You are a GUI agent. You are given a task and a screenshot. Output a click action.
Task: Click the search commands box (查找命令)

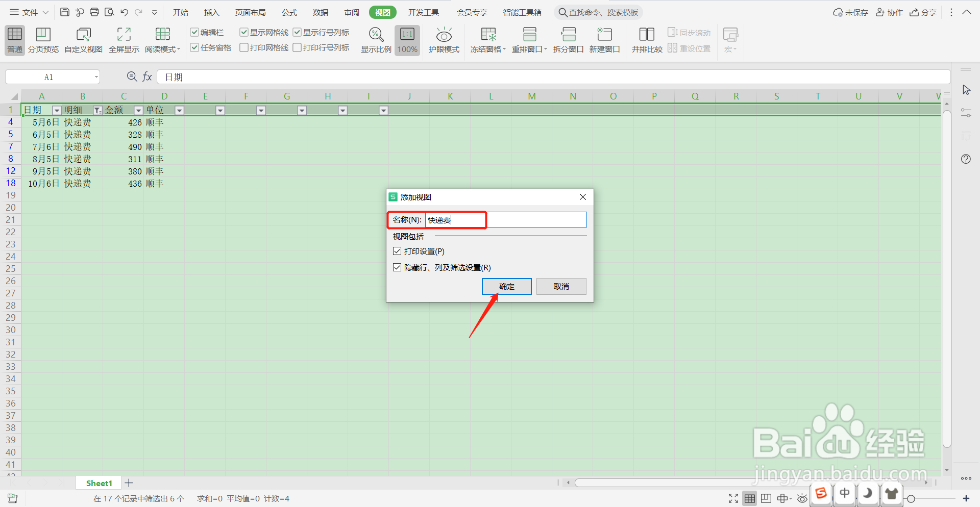coord(598,12)
